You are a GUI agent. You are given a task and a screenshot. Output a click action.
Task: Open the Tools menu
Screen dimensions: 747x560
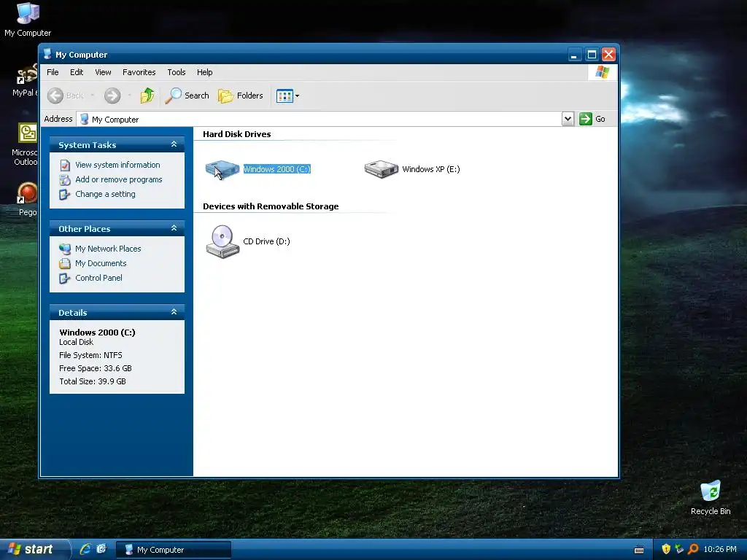pyautogui.click(x=177, y=72)
